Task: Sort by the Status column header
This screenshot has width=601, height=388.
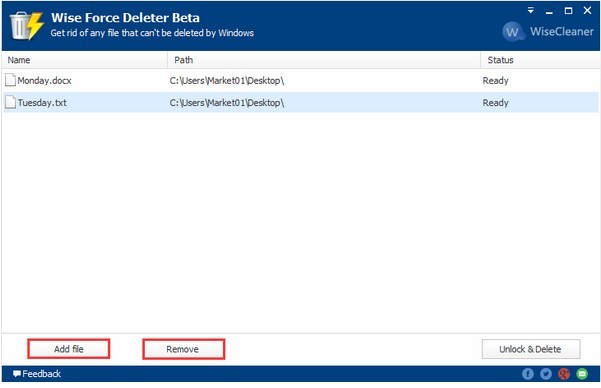Action: pyautogui.click(x=540, y=60)
